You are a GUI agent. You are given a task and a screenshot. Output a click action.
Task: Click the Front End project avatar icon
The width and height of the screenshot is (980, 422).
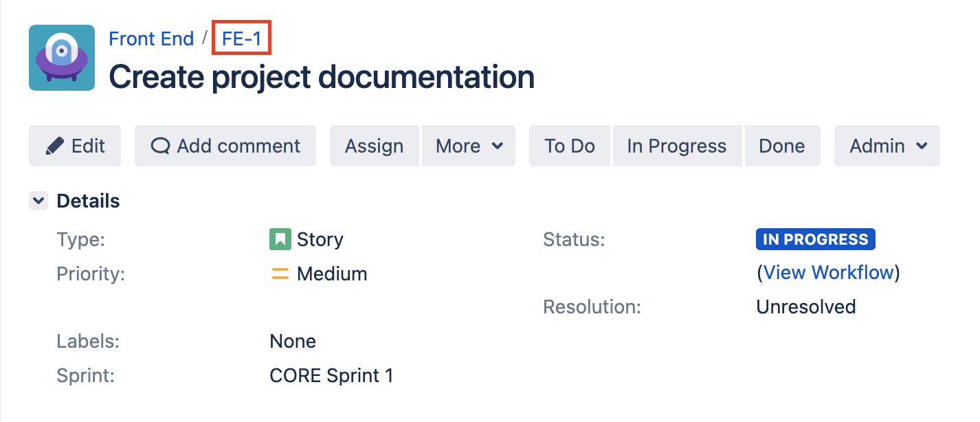pos(62,58)
